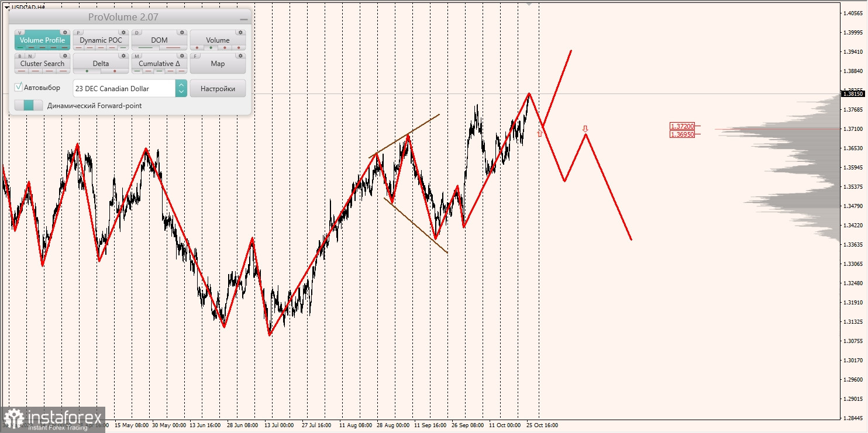
Task: Select the 1.37200 price level label
Action: (x=683, y=126)
